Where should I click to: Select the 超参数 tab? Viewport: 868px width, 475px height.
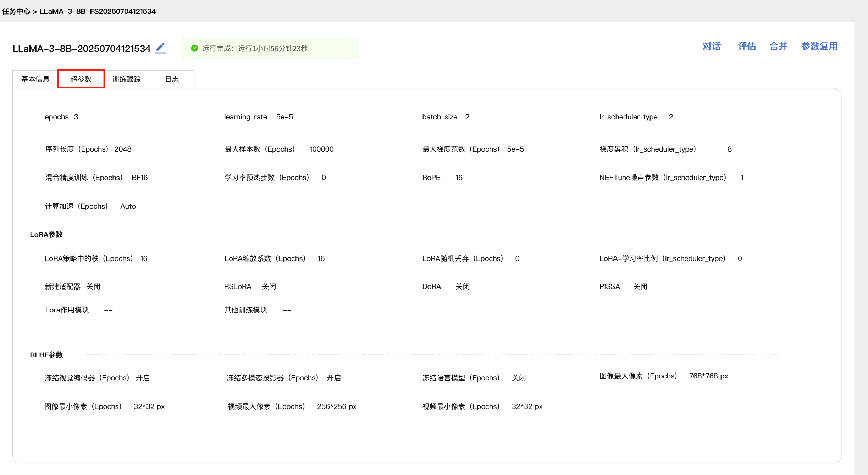(x=81, y=79)
